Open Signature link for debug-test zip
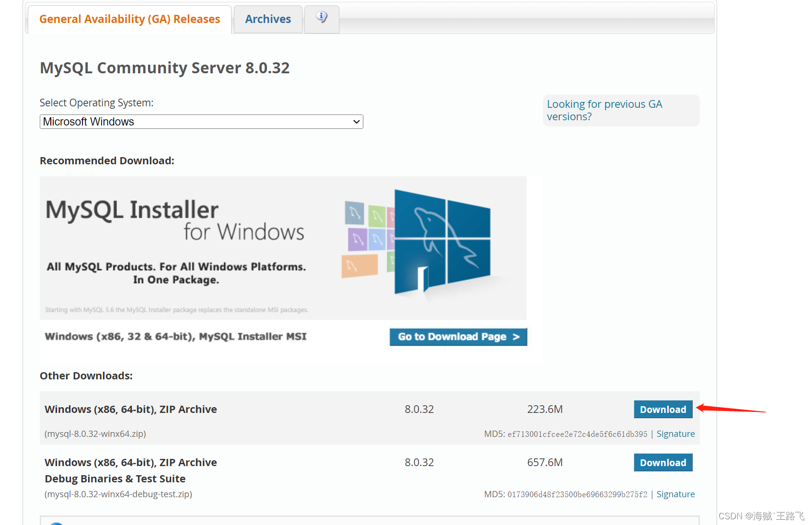Viewport: 812px width, 525px height. [675, 494]
